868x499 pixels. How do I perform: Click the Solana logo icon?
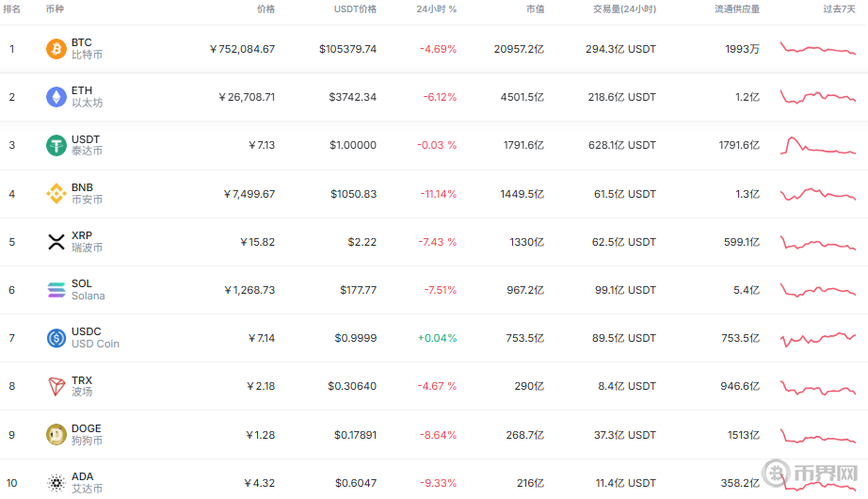(x=56, y=290)
